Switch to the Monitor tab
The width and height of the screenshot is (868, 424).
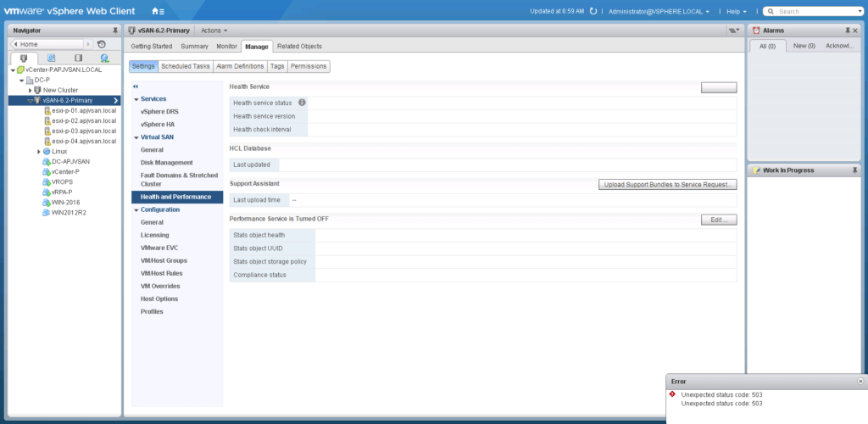click(226, 46)
